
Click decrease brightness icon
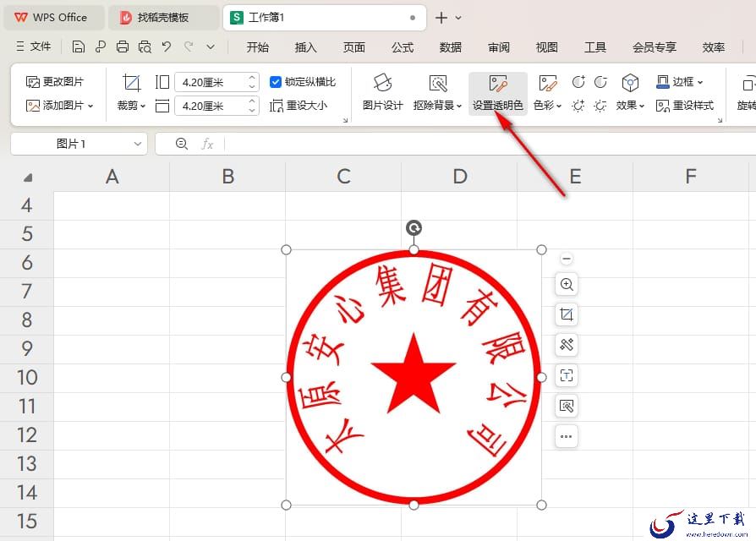pyautogui.click(x=600, y=106)
